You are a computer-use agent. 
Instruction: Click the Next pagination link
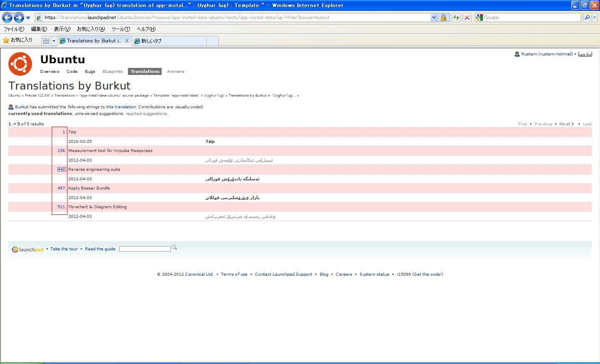pos(567,124)
